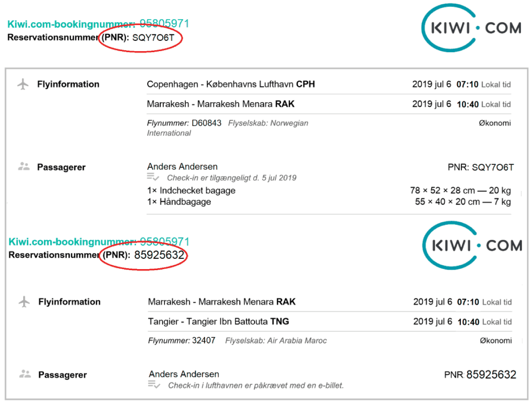Image resolution: width=532 pixels, height=402 pixels.
Task: Click 1× Indchecket bagage line
Action: 191,190
